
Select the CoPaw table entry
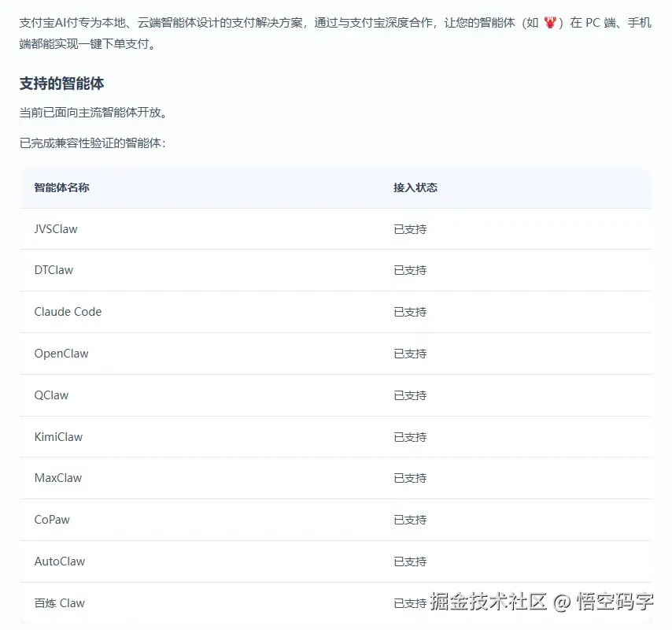pyautogui.click(x=52, y=520)
